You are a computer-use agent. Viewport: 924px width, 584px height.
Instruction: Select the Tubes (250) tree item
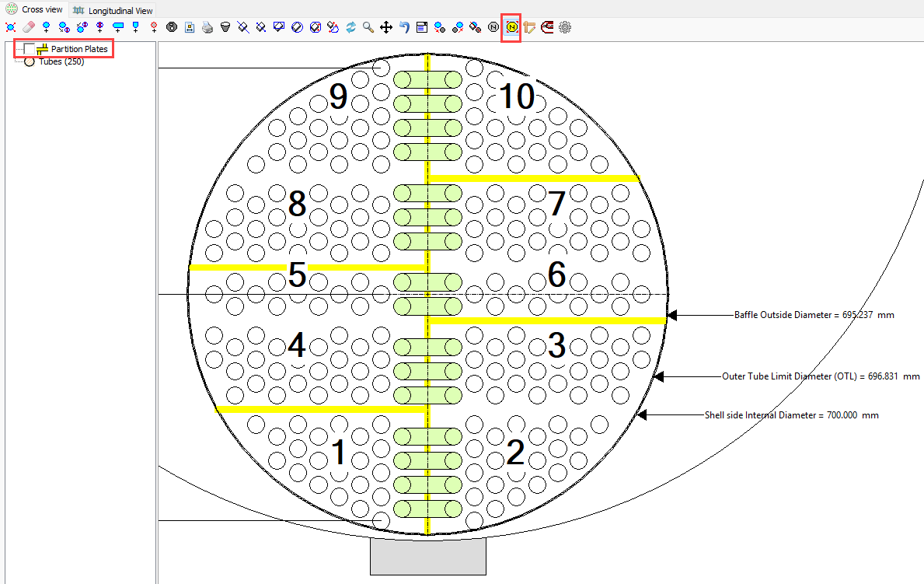click(x=61, y=61)
